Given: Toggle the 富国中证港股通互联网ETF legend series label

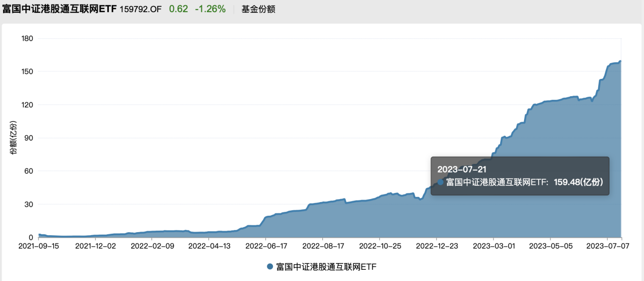Looking at the screenshot, I should point(326,267).
